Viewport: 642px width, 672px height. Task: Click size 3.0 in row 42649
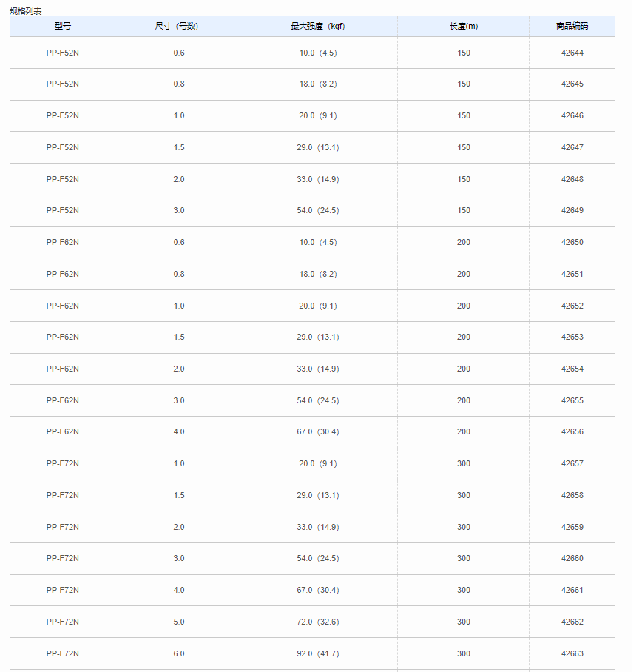[x=179, y=210]
